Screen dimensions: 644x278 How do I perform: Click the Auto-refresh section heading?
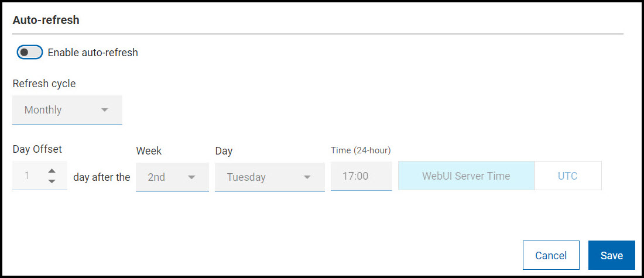pyautogui.click(x=46, y=20)
